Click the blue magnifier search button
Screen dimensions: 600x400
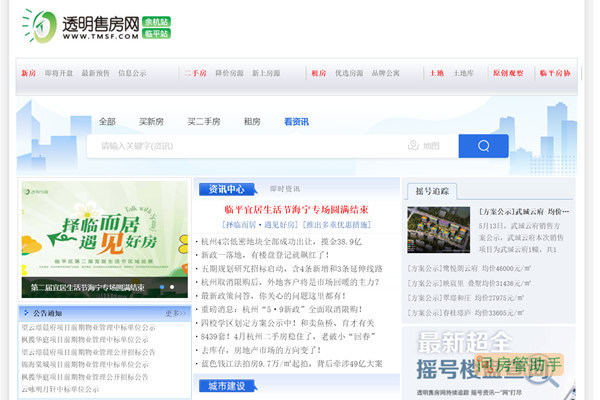pos(484,146)
